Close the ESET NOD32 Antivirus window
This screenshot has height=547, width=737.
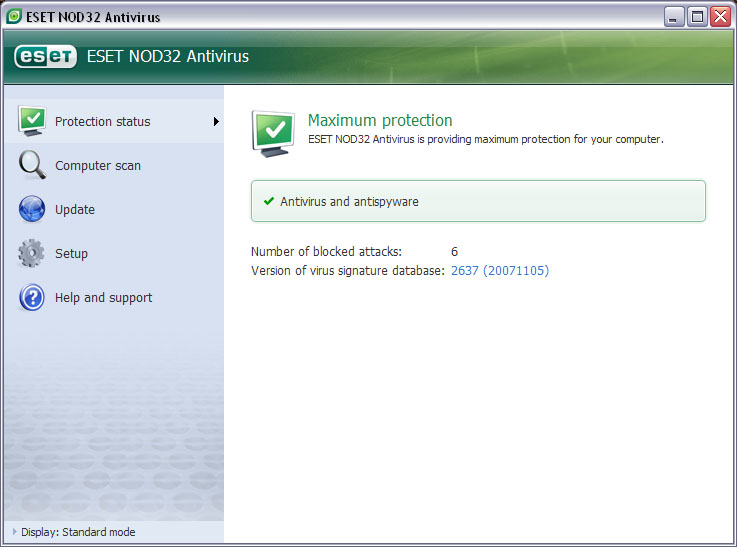point(720,17)
